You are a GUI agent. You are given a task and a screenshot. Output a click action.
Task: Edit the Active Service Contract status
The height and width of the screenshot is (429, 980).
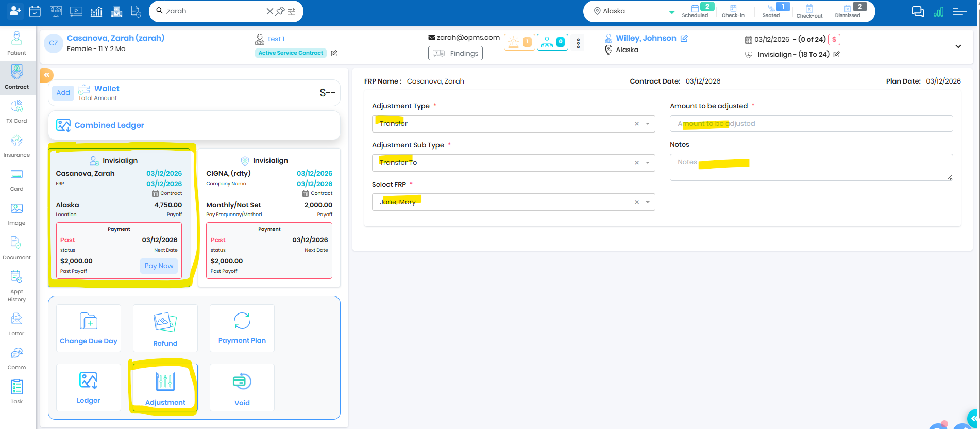(334, 53)
